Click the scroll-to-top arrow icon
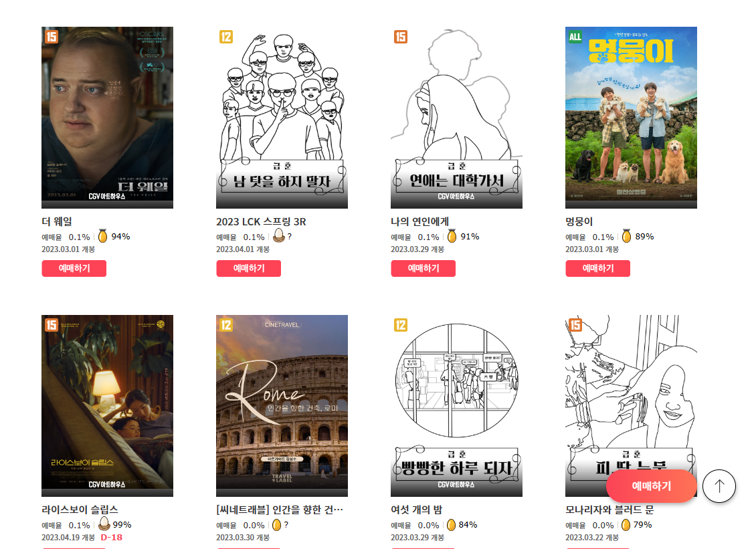The width and height of the screenshot is (756, 549). [719, 486]
